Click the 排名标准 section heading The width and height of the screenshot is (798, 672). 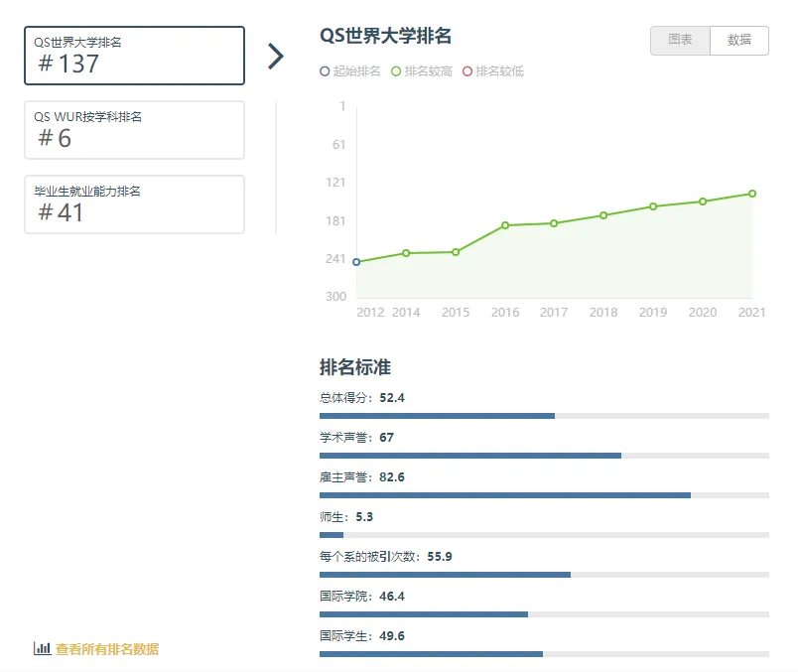point(355,367)
